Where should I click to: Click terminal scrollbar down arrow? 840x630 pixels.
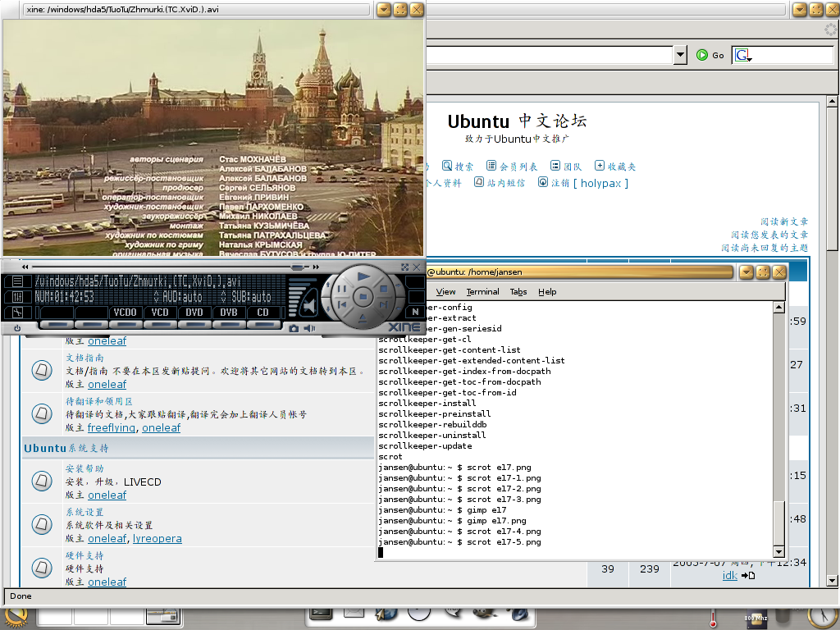(779, 552)
